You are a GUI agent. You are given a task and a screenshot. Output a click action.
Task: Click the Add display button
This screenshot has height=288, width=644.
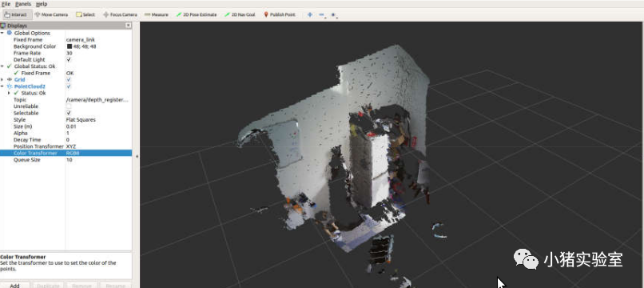(15, 285)
